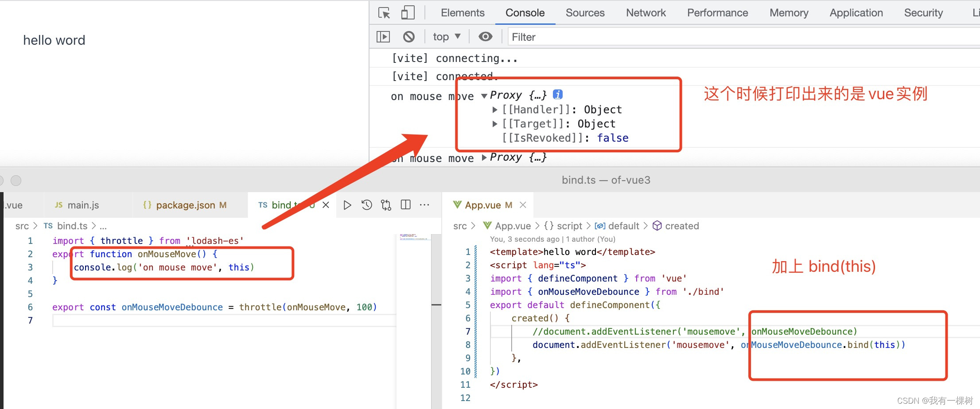Image resolution: width=980 pixels, height=409 pixels.
Task: Click the false value of [[IsRevoked]]
Action: pyautogui.click(x=613, y=138)
